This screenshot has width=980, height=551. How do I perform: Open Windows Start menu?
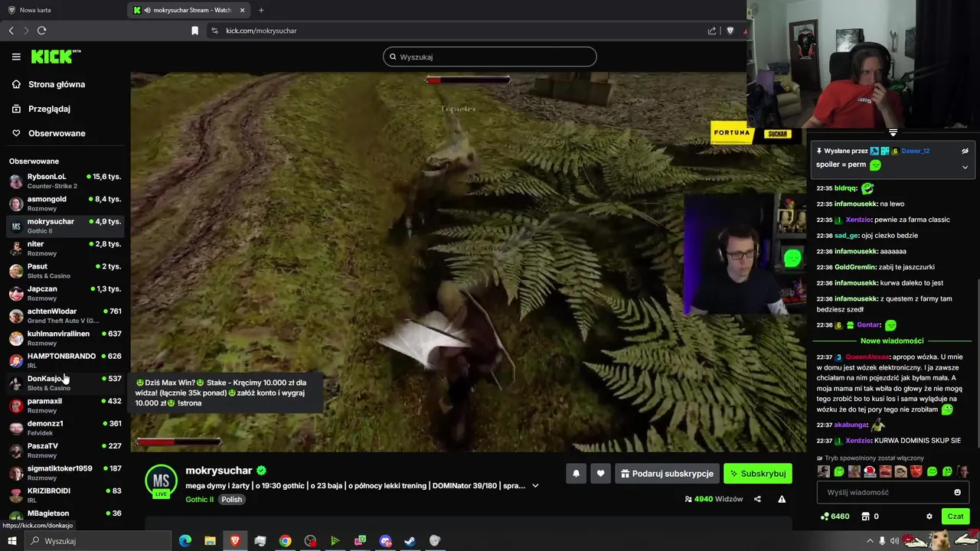[x=11, y=541]
